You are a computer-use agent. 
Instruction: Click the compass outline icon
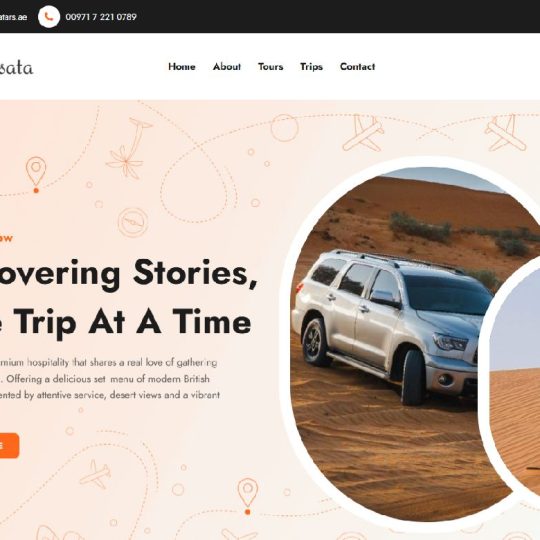click(x=133, y=222)
